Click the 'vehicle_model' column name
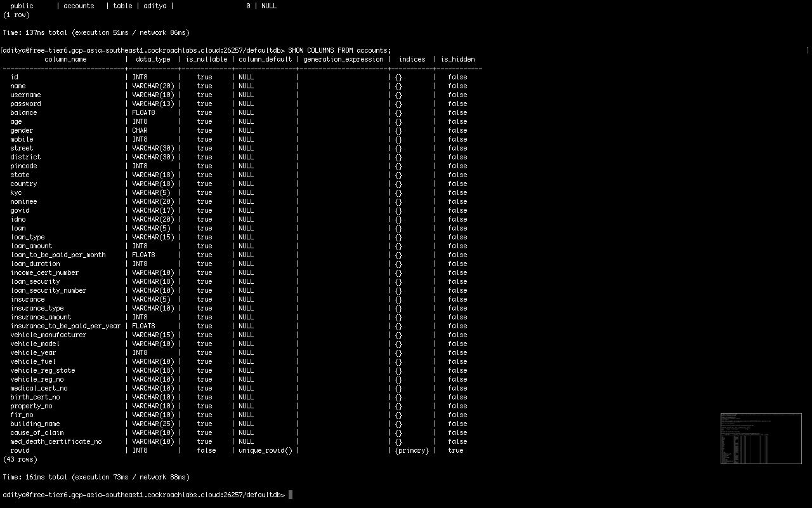The image size is (812, 508). tap(35, 344)
